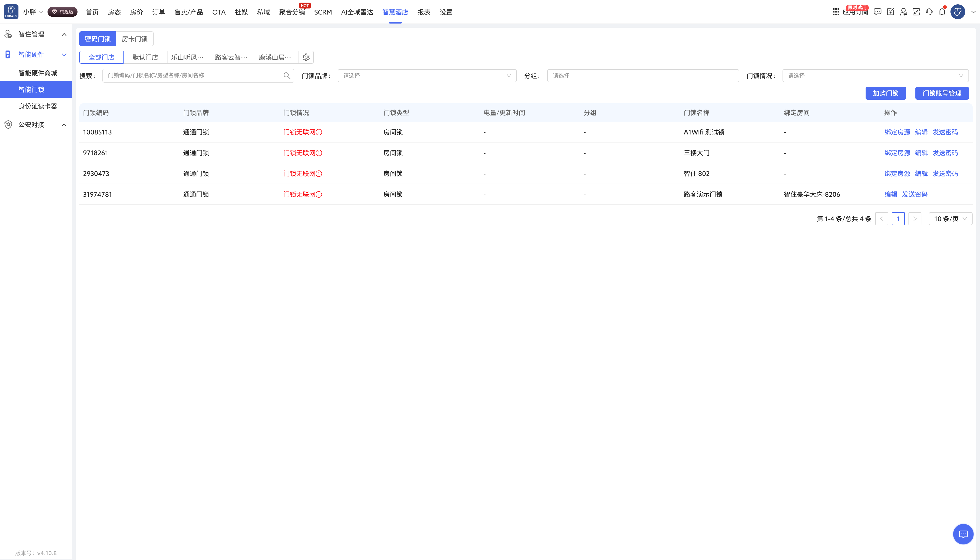Focus the 分组 input field
The width and height of the screenshot is (980, 560).
pos(643,76)
